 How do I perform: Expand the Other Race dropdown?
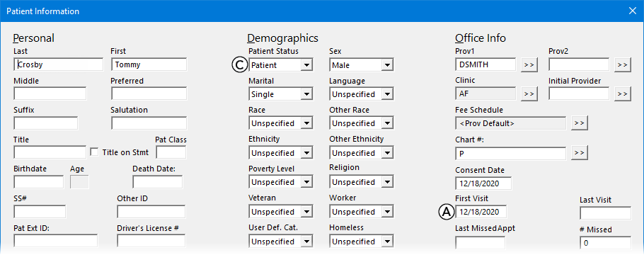coord(387,123)
